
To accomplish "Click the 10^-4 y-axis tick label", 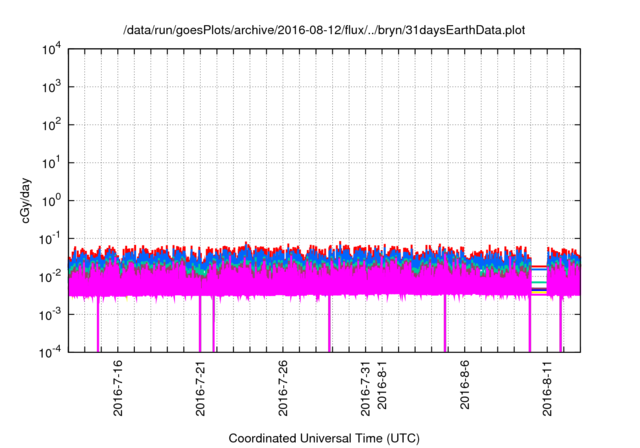I will pyautogui.click(x=50, y=352).
